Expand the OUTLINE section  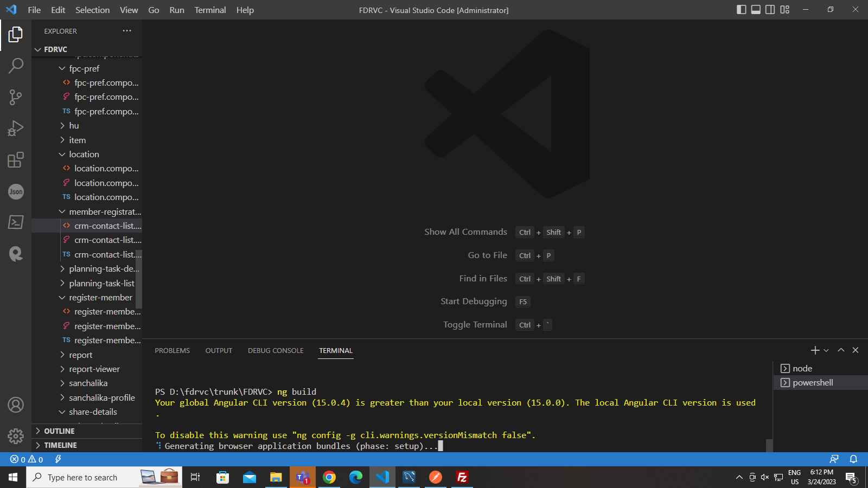(59, 431)
